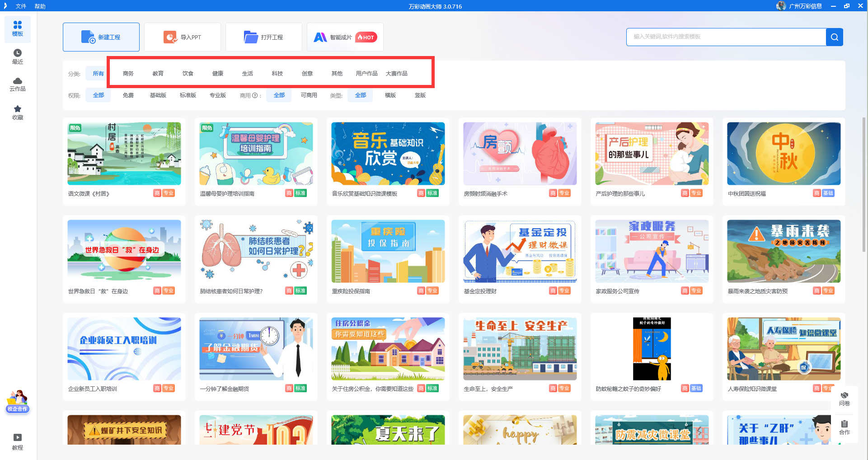This screenshot has height=460, width=868.
Task: Open the 家政服务公司宣传 template thumbnail
Action: [x=652, y=251]
